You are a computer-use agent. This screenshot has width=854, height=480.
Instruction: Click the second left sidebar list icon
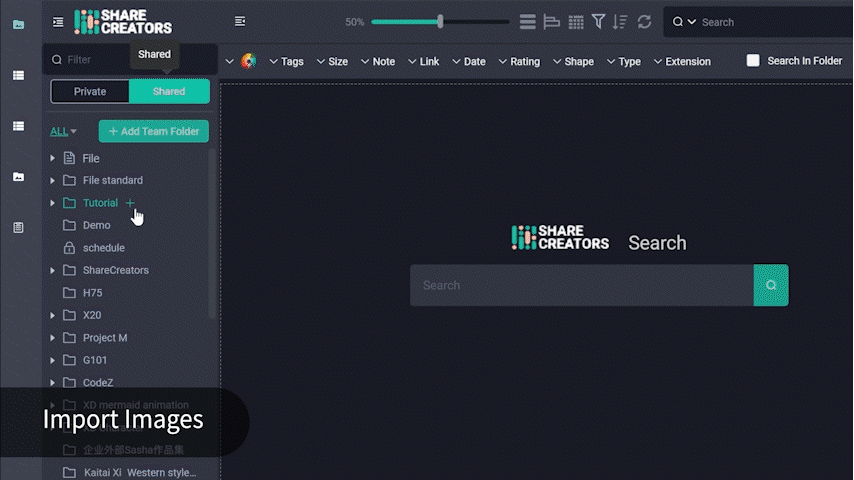point(19,75)
